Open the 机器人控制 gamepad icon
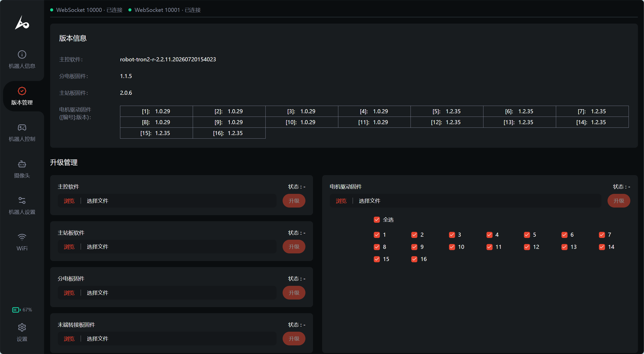This screenshot has height=354, width=644. pos(22,127)
